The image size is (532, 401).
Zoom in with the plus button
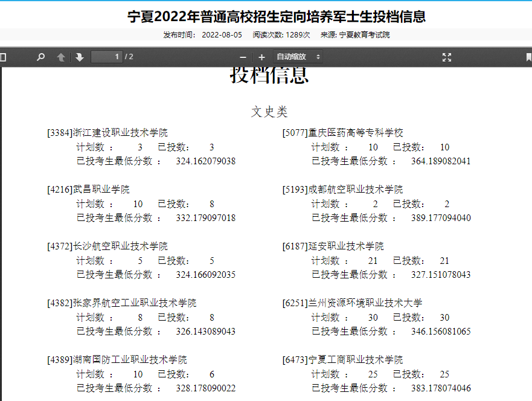(x=261, y=57)
